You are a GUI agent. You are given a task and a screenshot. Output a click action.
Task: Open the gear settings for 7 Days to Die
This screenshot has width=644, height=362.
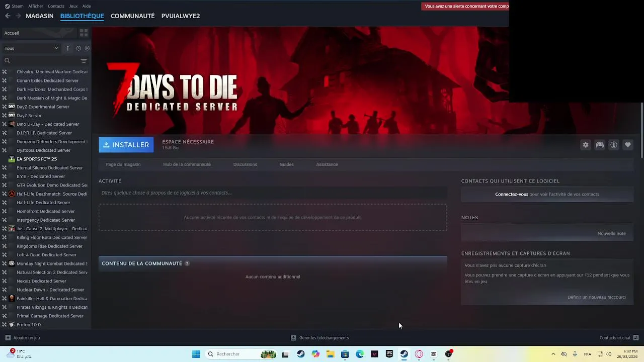click(586, 145)
